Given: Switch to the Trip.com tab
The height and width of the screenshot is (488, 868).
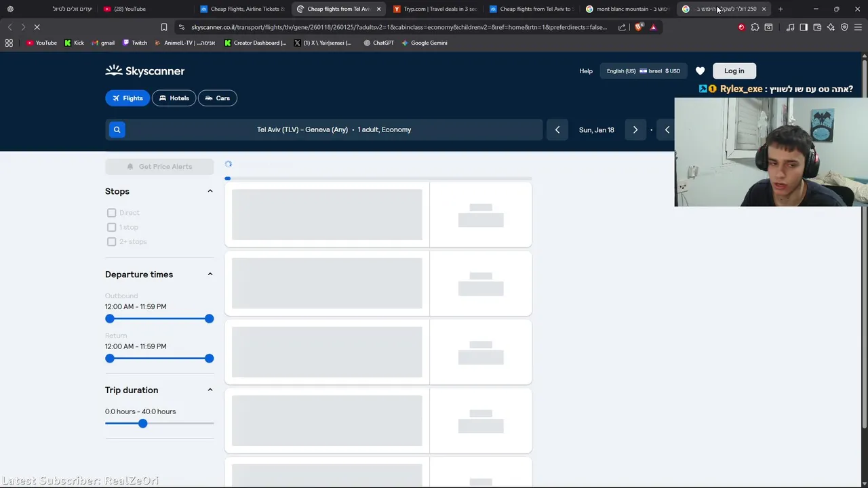Looking at the screenshot, I should tap(435, 9).
